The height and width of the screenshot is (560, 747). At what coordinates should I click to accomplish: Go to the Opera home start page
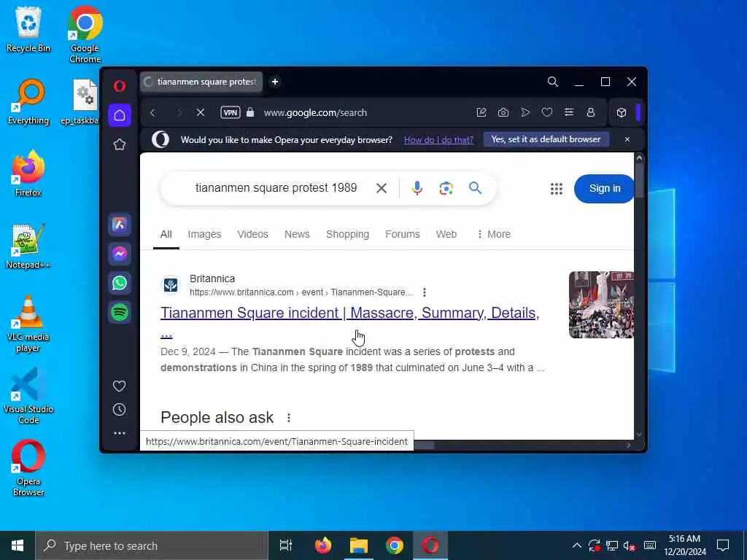click(x=120, y=115)
